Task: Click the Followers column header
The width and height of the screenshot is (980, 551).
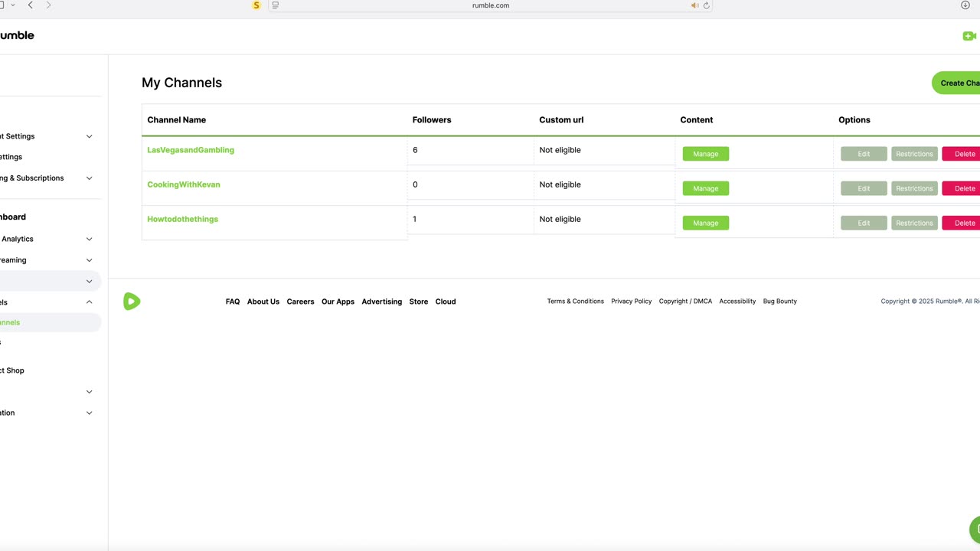Action: point(432,120)
